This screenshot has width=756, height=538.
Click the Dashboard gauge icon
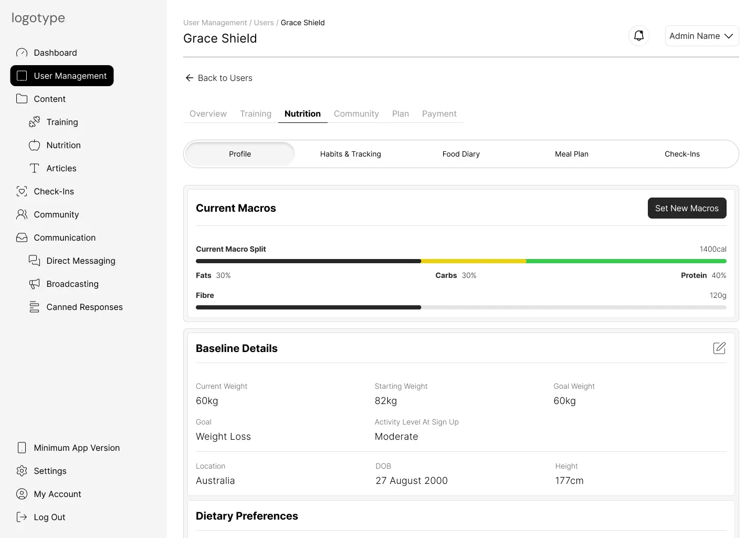pos(22,53)
